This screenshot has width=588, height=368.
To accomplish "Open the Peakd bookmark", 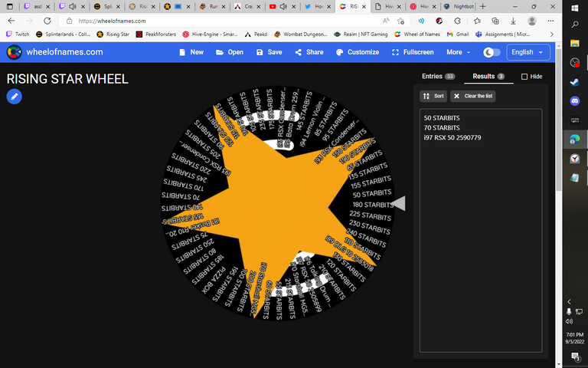I will pos(256,34).
